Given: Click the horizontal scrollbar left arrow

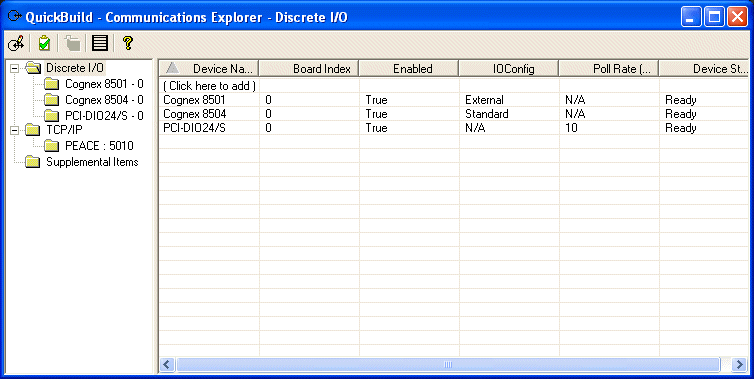Looking at the screenshot, I should tap(167, 364).
